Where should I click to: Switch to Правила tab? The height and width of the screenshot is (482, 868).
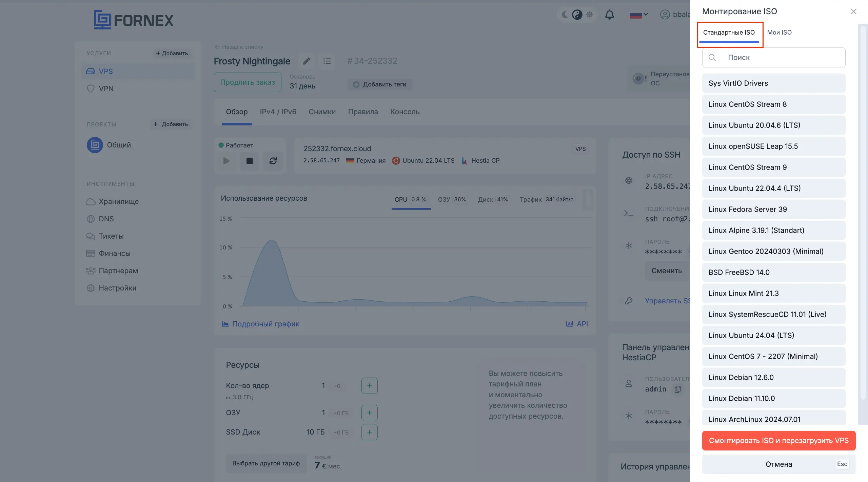pos(363,112)
